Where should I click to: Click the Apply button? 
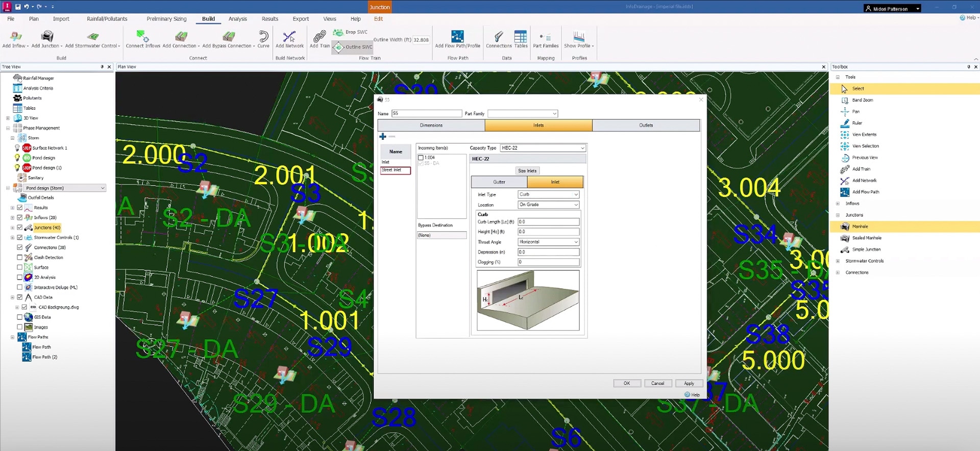point(689,383)
